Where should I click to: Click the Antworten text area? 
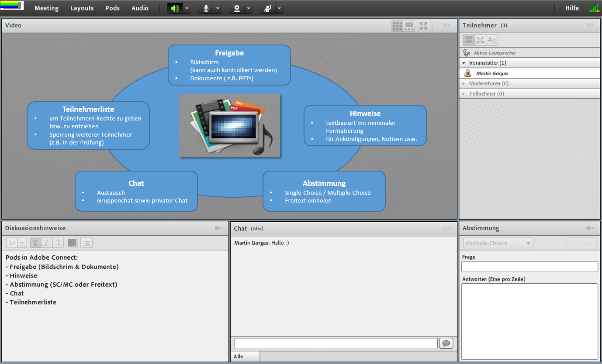point(529,322)
